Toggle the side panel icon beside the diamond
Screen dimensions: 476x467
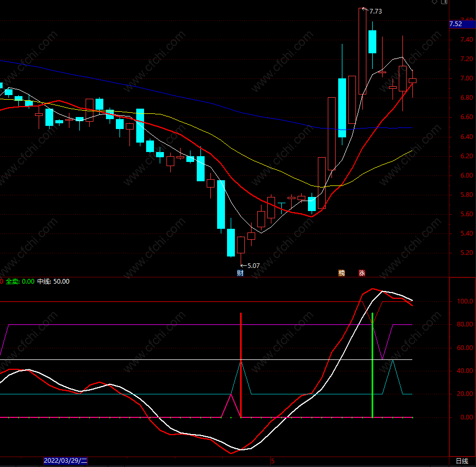pos(444,2)
